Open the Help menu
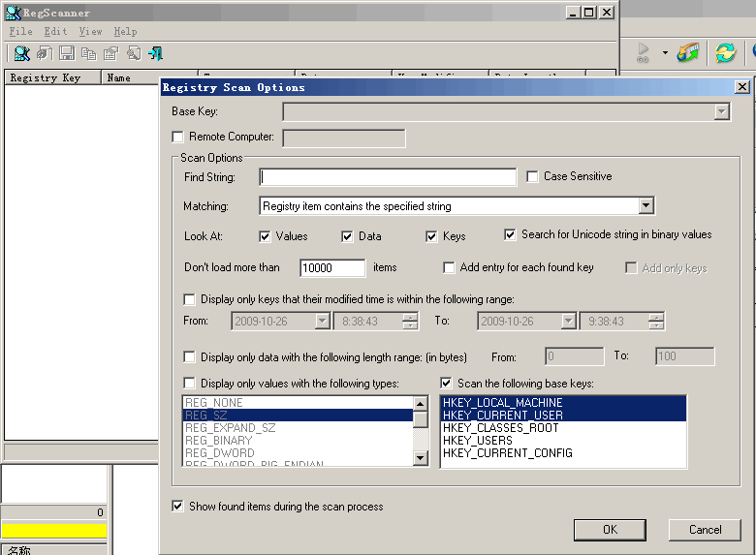Viewport: 756px width, 555px height. pyautogui.click(x=125, y=32)
